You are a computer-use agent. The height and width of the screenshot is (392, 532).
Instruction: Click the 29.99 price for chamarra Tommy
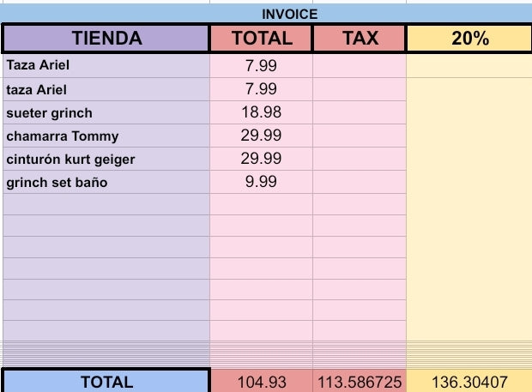coord(261,136)
